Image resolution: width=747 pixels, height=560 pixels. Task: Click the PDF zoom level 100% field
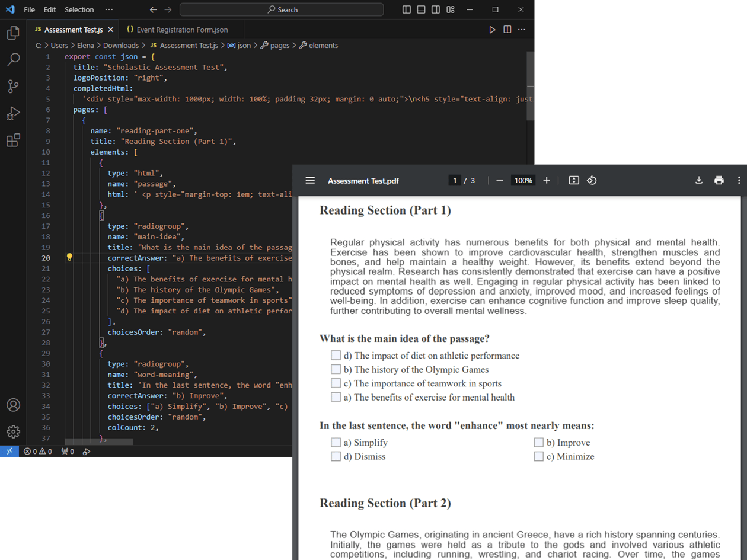(x=523, y=180)
